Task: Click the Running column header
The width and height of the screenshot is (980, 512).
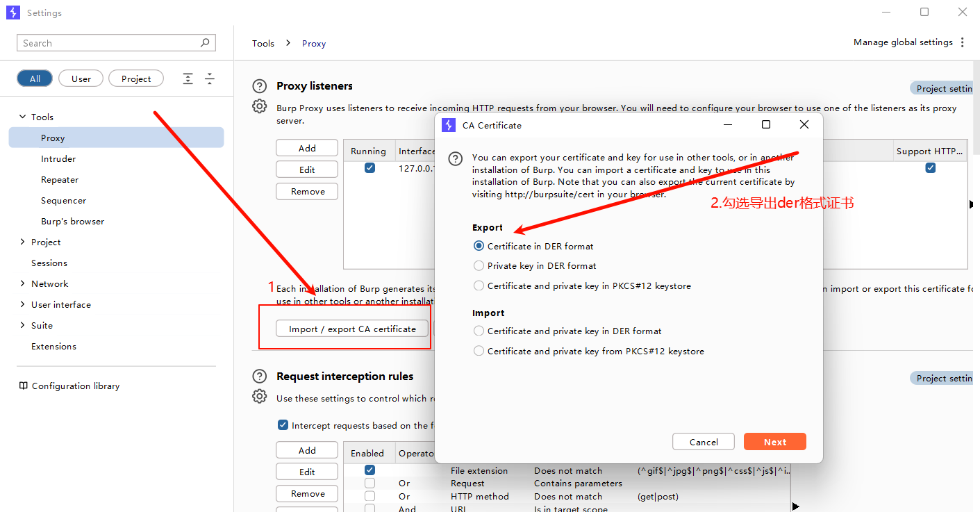Action: click(369, 151)
